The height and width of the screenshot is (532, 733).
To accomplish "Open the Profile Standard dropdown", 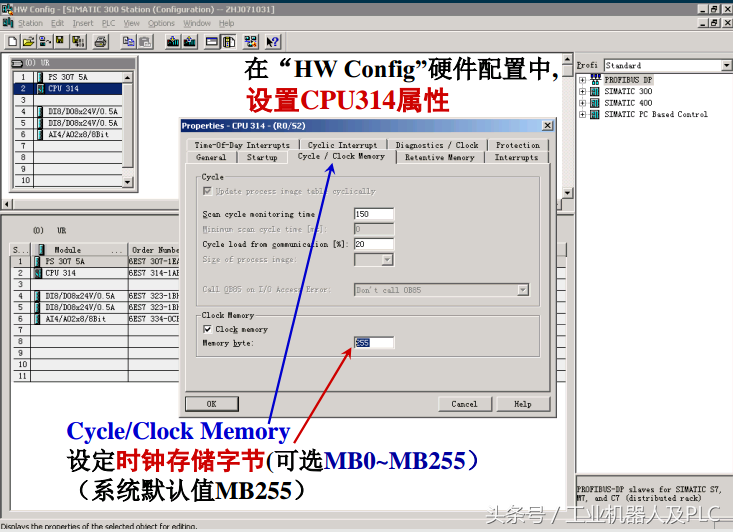I will pos(726,65).
